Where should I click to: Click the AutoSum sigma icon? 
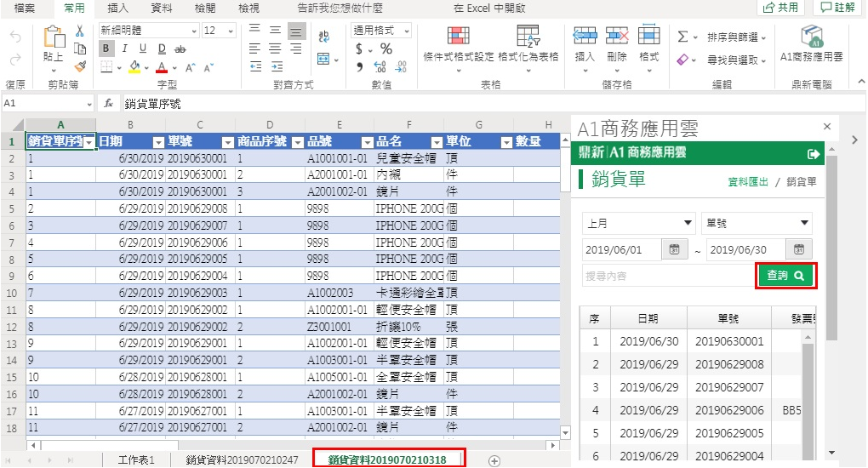(683, 37)
